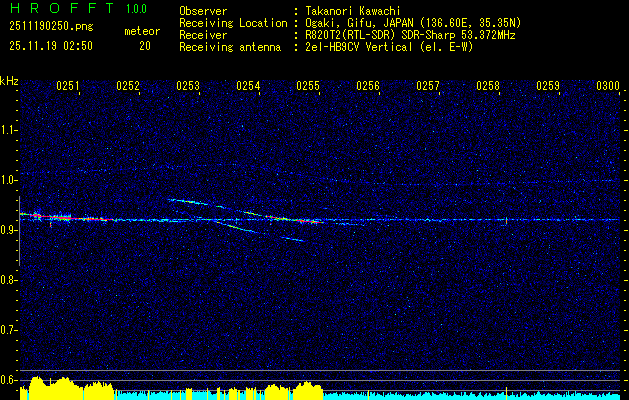Click the 0300 time marker
The width and height of the screenshot is (629, 400).
click(608, 86)
